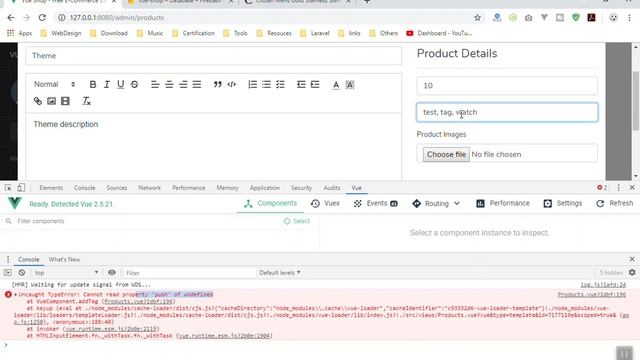
Task: Open DevTools Application tab
Action: point(264,188)
